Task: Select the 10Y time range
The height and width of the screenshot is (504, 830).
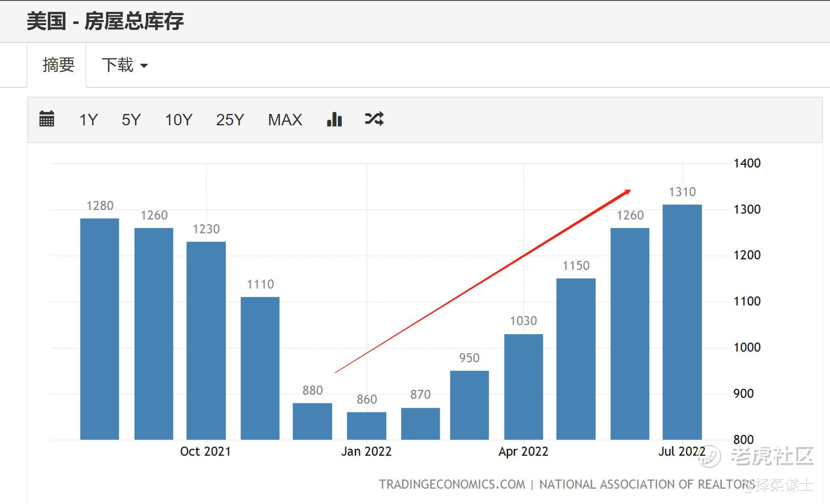Action: [179, 120]
